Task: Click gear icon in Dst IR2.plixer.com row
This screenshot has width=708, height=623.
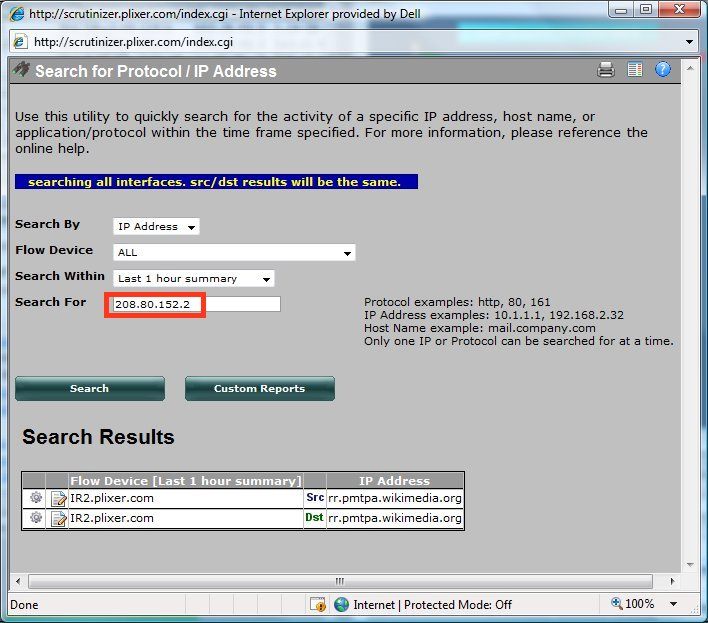Action: (x=36, y=517)
